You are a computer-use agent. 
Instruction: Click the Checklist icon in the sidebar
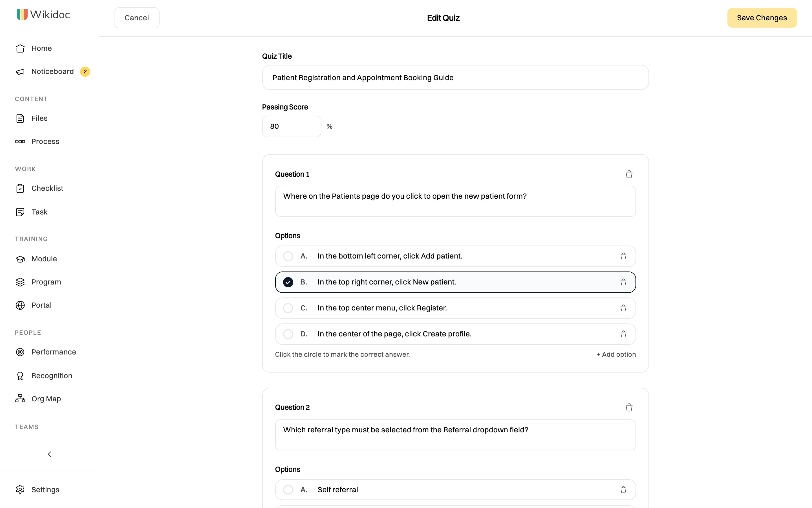click(20, 189)
